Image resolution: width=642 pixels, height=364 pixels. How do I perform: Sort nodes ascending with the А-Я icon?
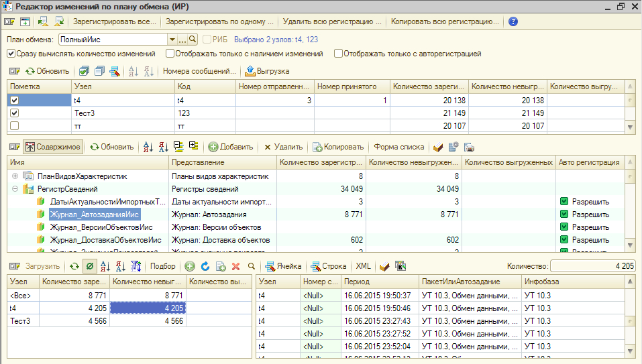coord(133,71)
